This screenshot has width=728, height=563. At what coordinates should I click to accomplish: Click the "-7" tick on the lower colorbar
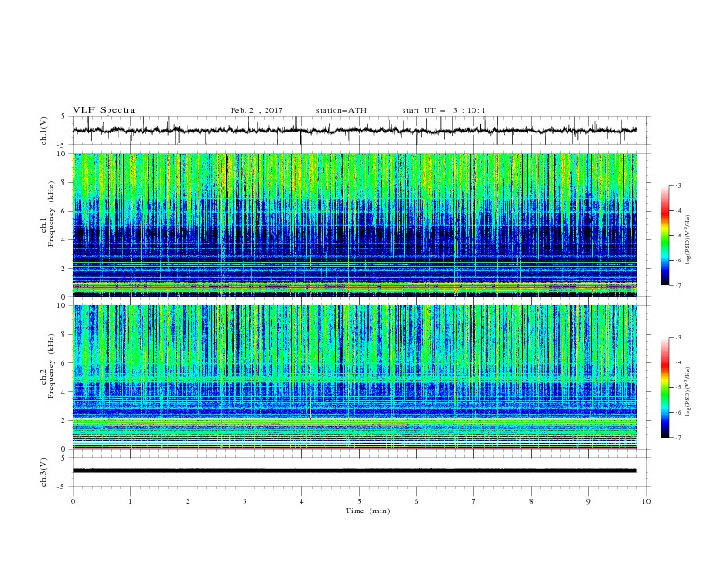pos(677,437)
